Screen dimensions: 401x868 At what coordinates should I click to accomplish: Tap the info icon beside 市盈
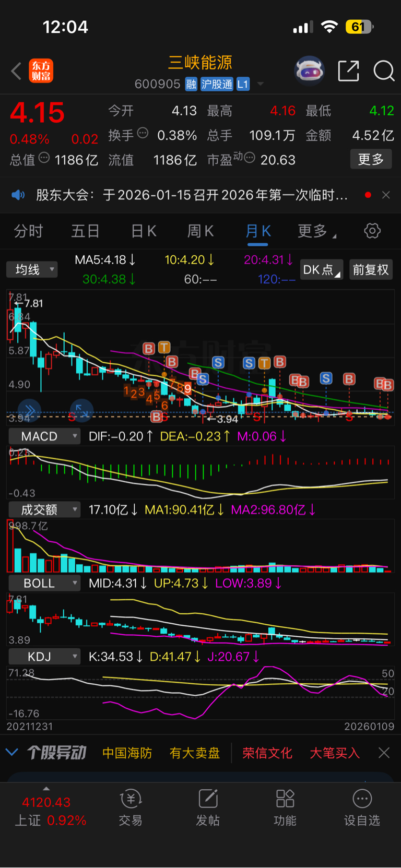pos(250,158)
